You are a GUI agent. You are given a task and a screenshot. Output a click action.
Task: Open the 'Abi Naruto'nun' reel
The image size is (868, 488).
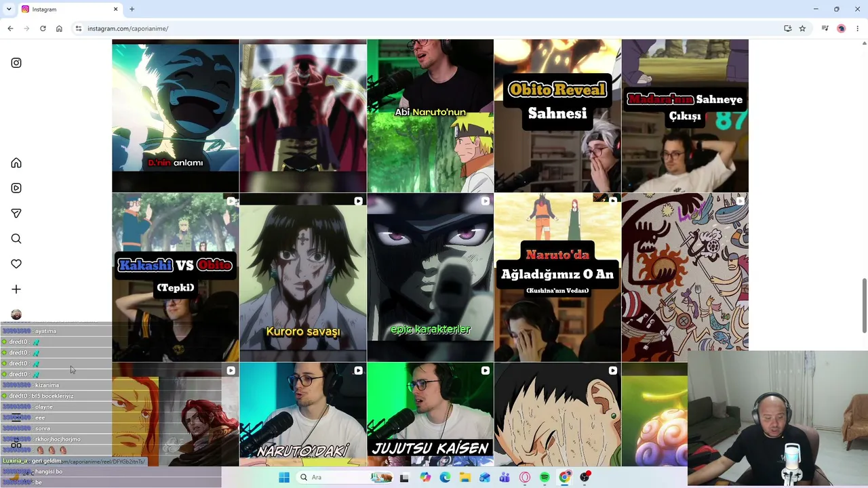point(431,116)
